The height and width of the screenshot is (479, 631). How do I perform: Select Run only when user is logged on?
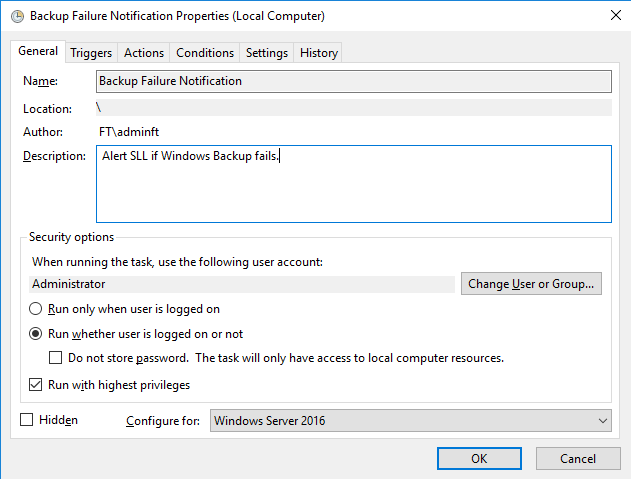[36, 310]
